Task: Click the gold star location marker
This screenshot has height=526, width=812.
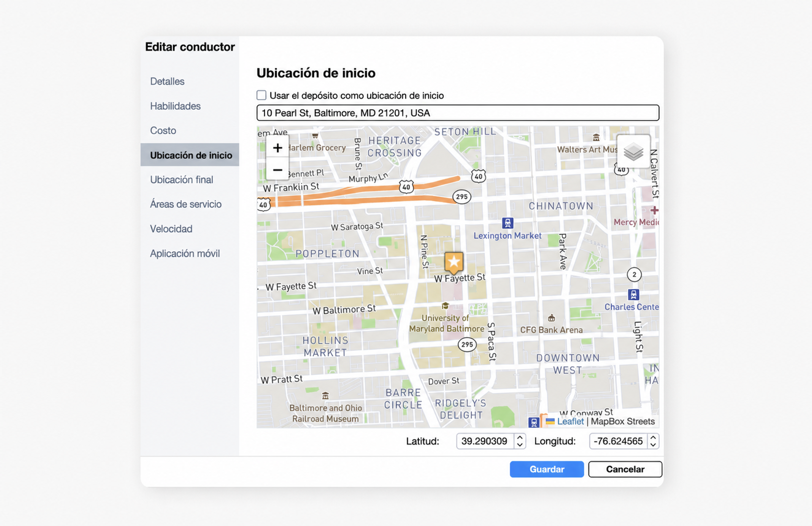Action: tap(454, 263)
